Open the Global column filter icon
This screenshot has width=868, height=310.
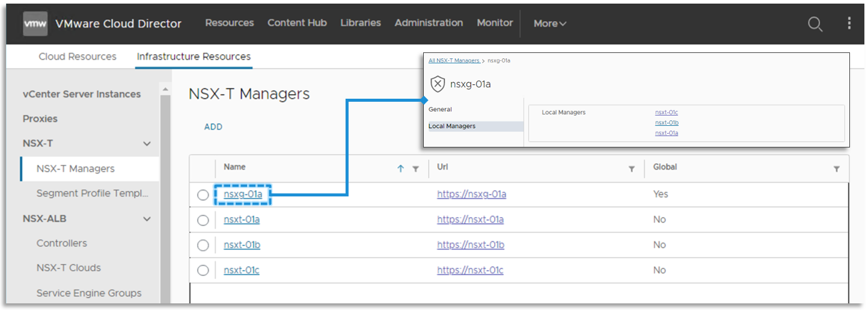click(x=836, y=169)
